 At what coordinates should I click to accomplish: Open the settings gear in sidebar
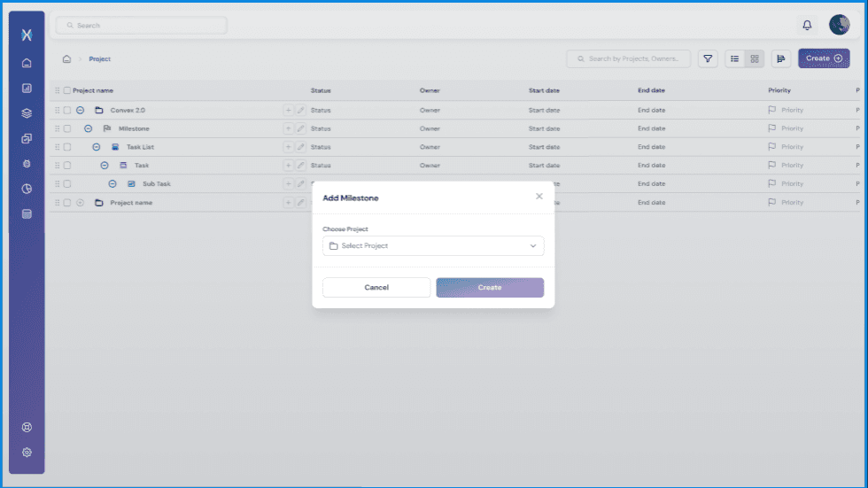coord(27,453)
